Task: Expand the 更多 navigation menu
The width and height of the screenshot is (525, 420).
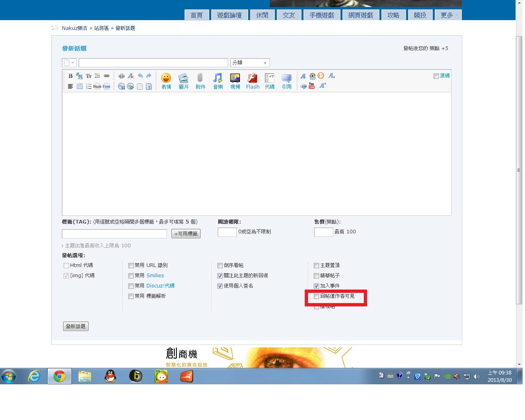Action: (448, 15)
